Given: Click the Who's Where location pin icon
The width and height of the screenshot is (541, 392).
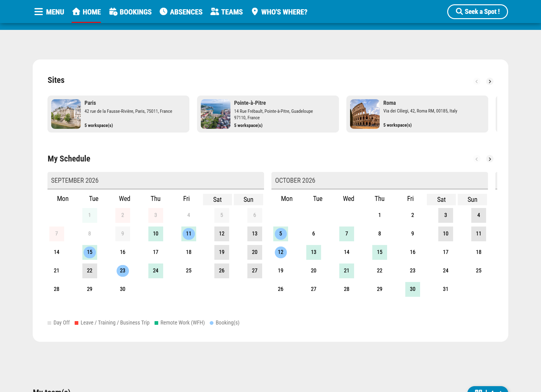Looking at the screenshot, I should coord(254,11).
